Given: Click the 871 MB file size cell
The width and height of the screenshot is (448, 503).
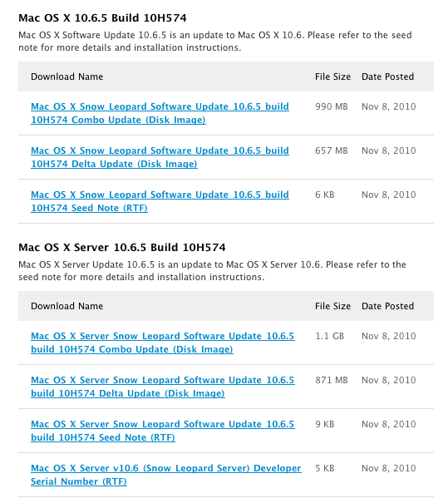Looking at the screenshot, I should click(x=332, y=380).
